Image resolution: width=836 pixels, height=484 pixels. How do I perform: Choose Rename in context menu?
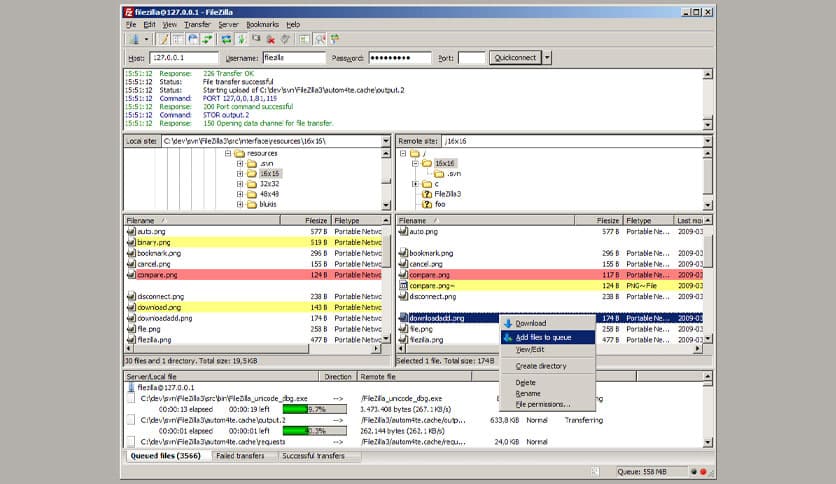click(548, 393)
